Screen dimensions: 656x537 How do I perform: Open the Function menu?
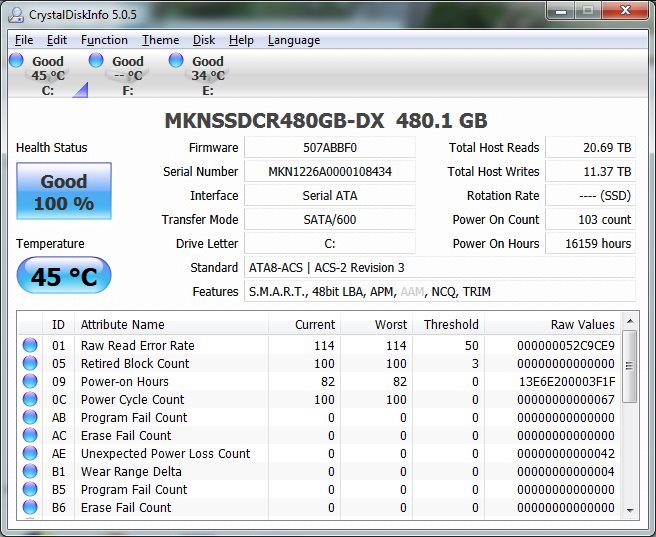coord(104,40)
